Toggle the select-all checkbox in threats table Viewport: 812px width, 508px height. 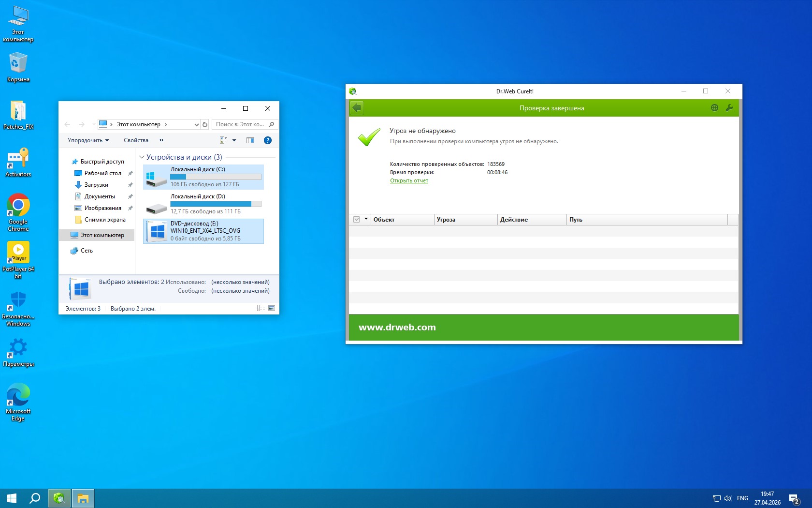(x=356, y=220)
